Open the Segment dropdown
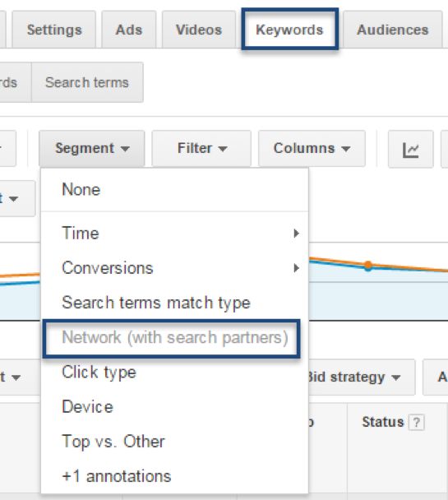The image size is (448, 500). click(92, 149)
